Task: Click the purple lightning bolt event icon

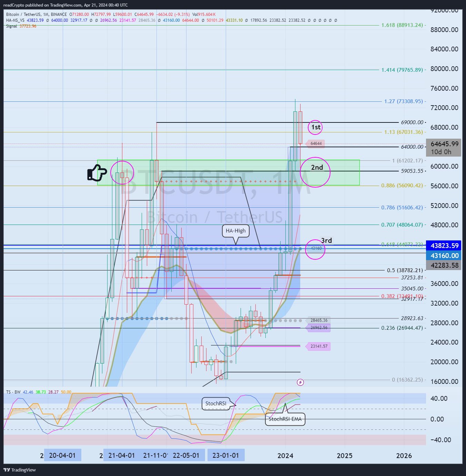Action: coord(300,382)
